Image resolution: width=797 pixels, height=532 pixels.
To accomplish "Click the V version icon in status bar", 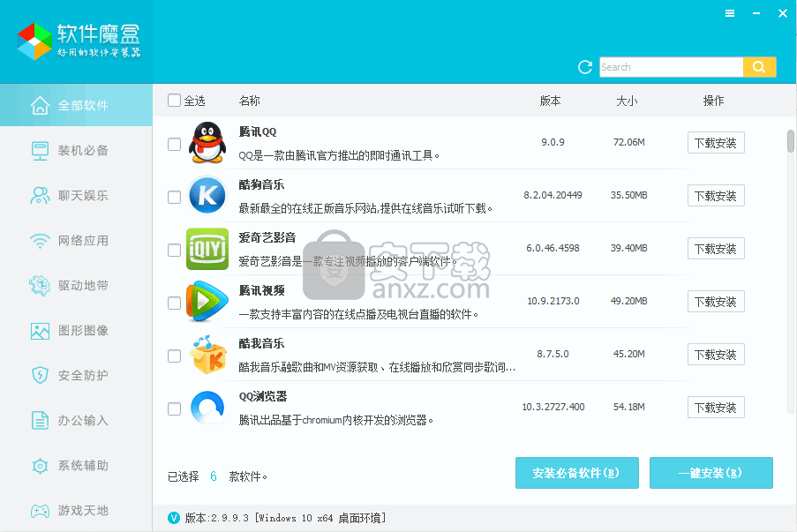I will [x=174, y=518].
